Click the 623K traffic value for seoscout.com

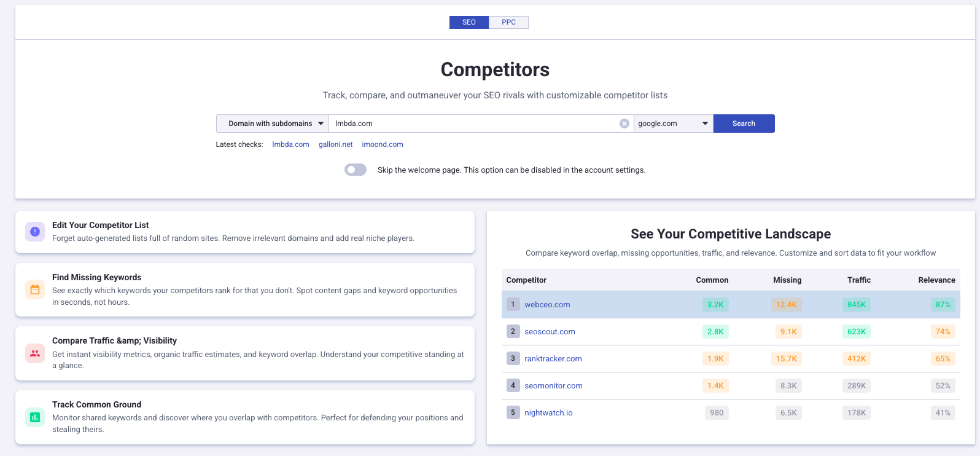[857, 331]
